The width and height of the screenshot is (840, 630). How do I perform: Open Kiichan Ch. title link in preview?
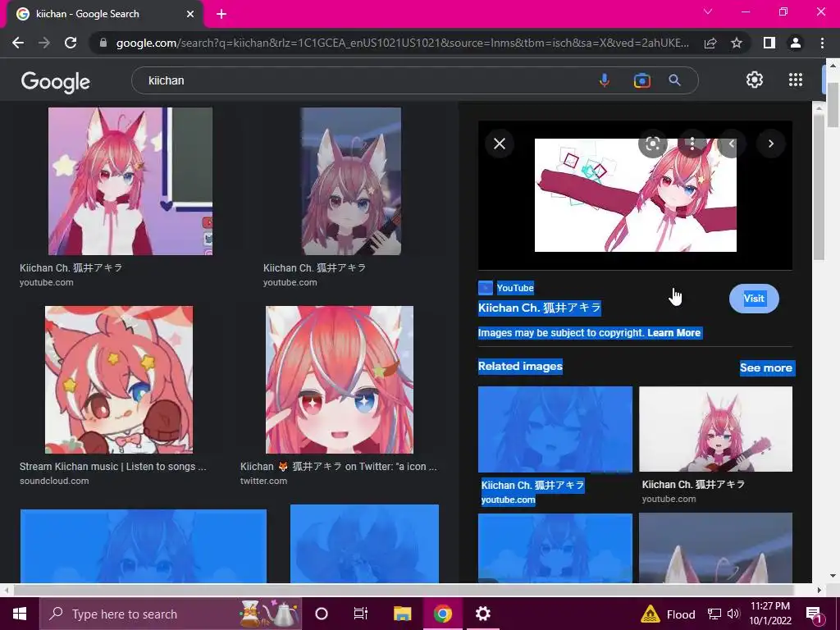pyautogui.click(x=540, y=308)
